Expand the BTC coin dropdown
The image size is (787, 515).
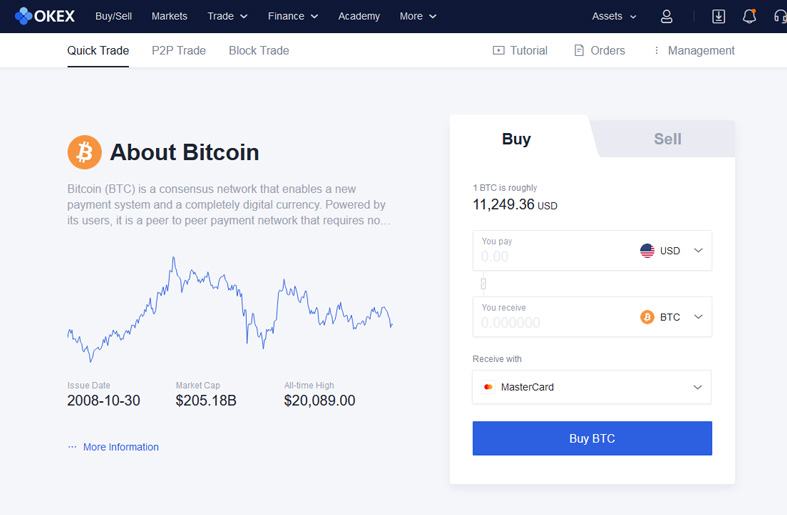[x=672, y=317]
